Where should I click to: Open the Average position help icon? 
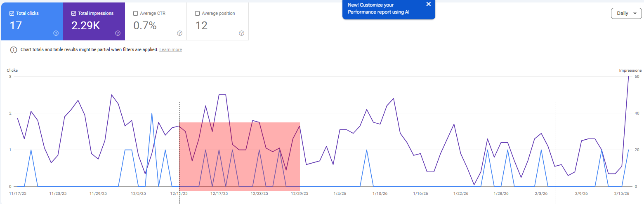pos(241,33)
